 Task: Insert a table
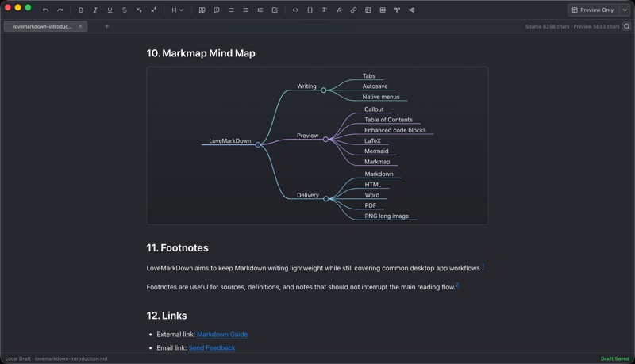click(383, 10)
